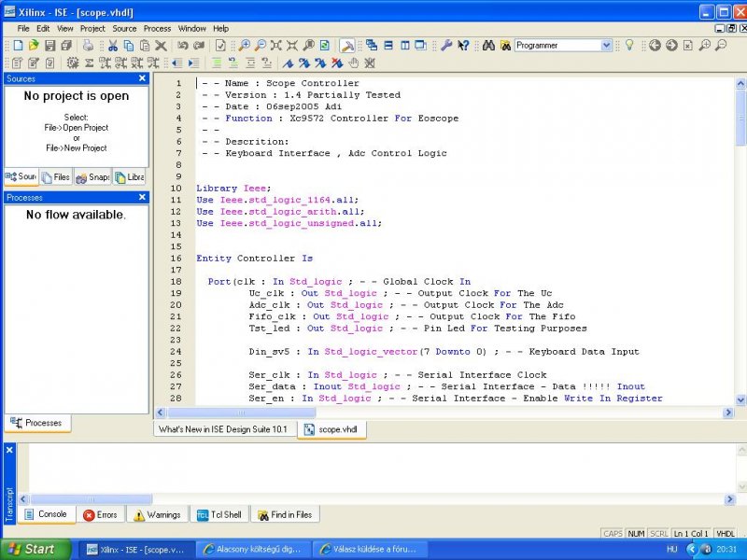Switch to the Errors tab
The image size is (747, 560).
pos(101,514)
